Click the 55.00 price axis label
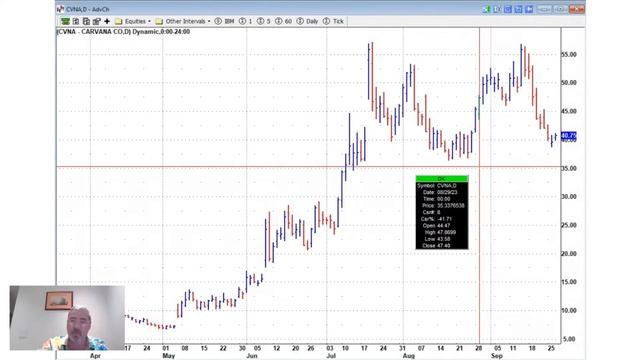This screenshot has height=360, width=640. 569,54
